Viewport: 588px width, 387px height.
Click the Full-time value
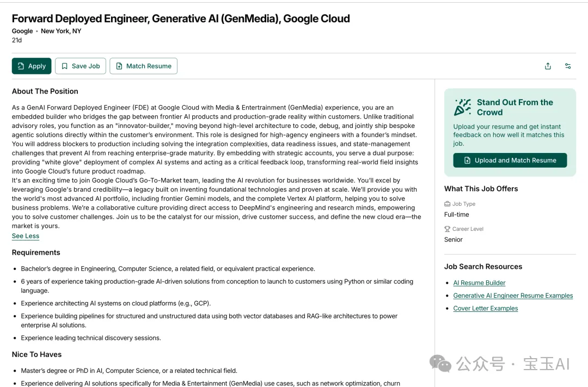457,214
